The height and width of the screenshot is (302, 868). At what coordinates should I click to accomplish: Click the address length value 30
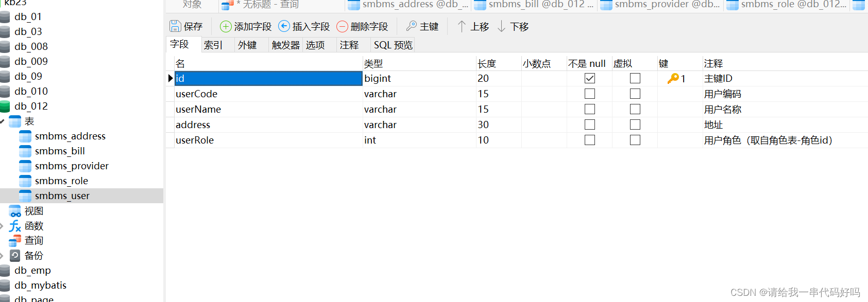(499, 125)
